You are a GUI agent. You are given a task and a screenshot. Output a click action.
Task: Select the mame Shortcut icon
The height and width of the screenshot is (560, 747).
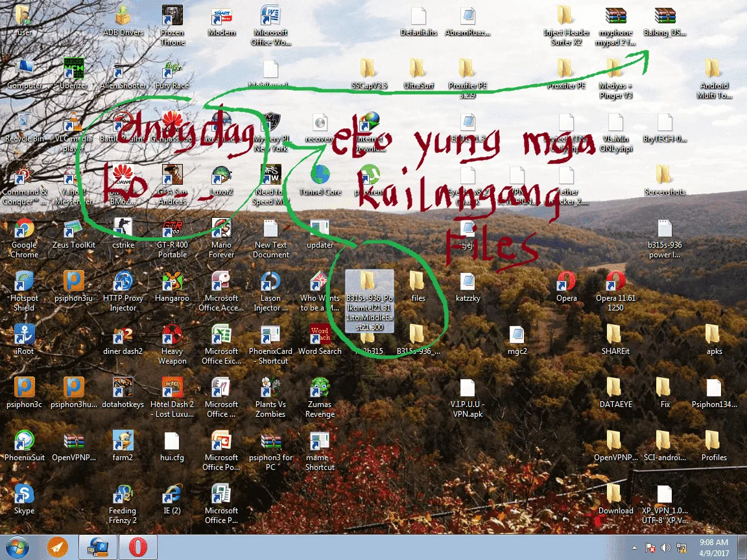coord(320,451)
